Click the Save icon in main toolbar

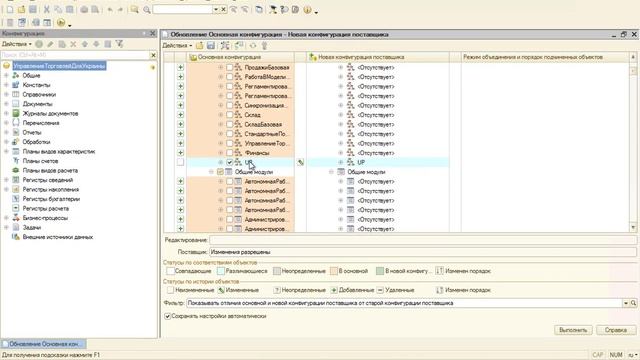tap(33, 9)
